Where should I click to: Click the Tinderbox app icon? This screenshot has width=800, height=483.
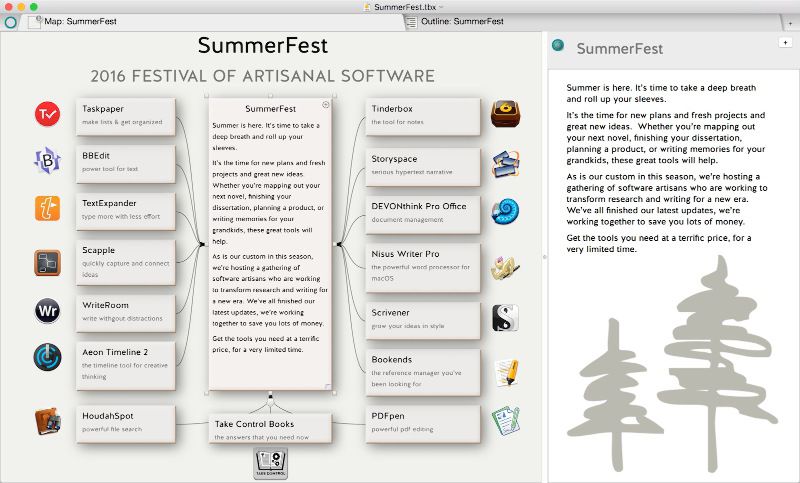click(505, 114)
